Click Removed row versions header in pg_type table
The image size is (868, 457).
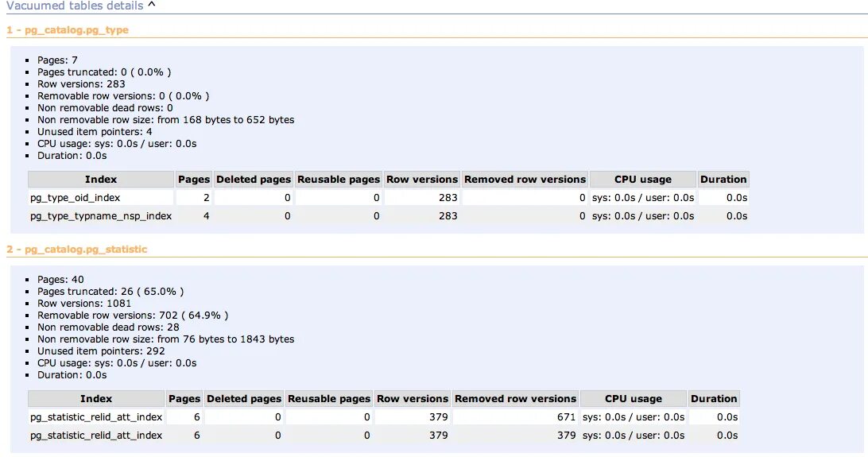tap(525, 180)
